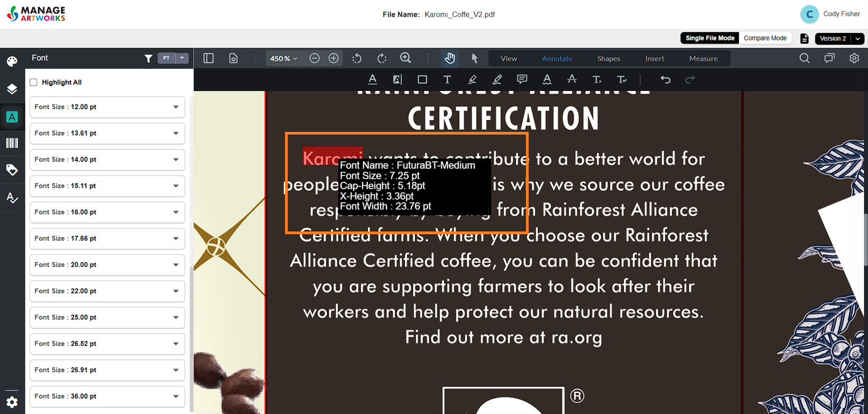Viewport: 868px width, 414px height.
Task: Switch to Compare Mode
Action: [765, 38]
